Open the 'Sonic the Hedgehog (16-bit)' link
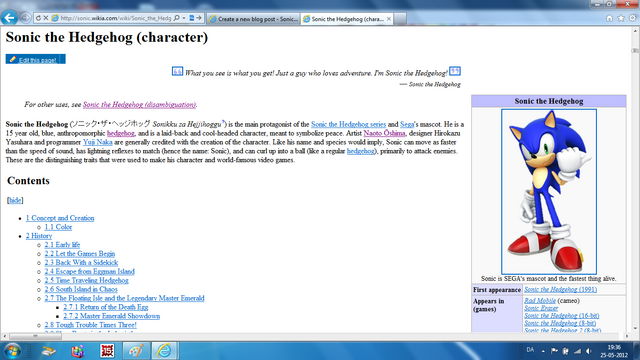 tap(562, 316)
